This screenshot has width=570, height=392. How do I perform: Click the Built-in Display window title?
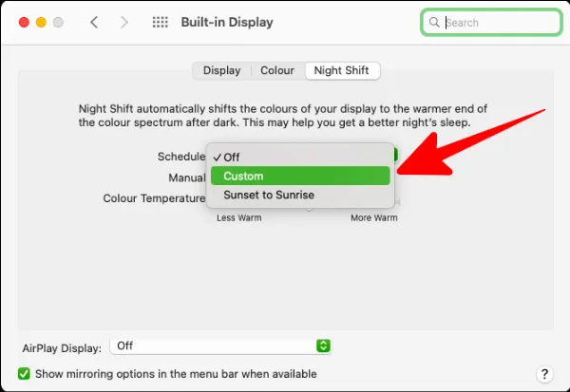tap(226, 22)
